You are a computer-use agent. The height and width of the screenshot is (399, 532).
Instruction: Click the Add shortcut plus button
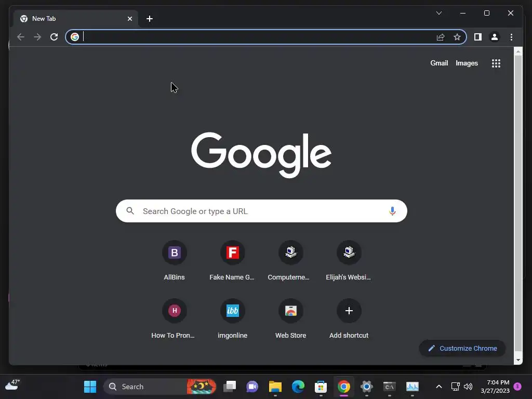[x=349, y=311]
